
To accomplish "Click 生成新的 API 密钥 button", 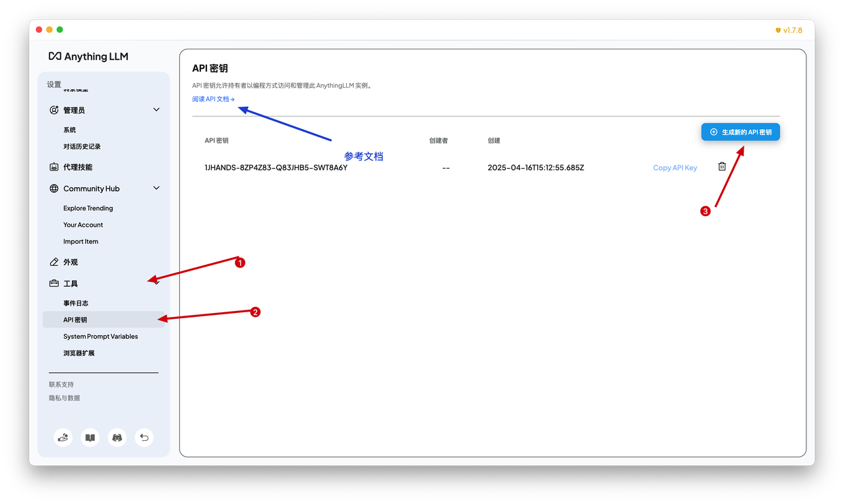I will pyautogui.click(x=740, y=132).
